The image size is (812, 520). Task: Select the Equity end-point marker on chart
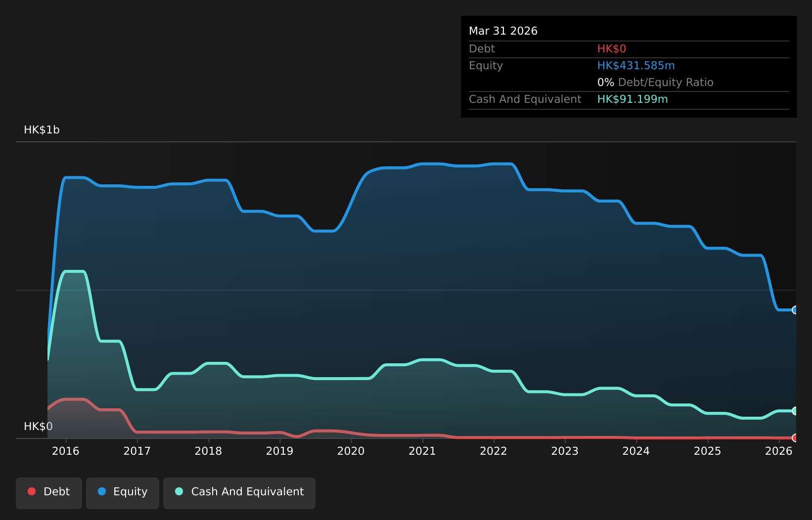click(795, 310)
